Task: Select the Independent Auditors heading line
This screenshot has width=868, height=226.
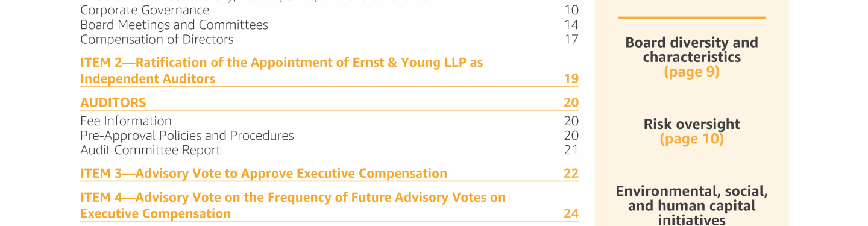Action: [x=148, y=78]
